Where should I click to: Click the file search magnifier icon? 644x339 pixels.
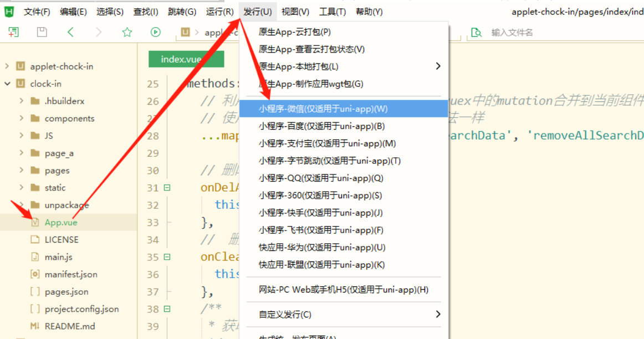point(477,33)
